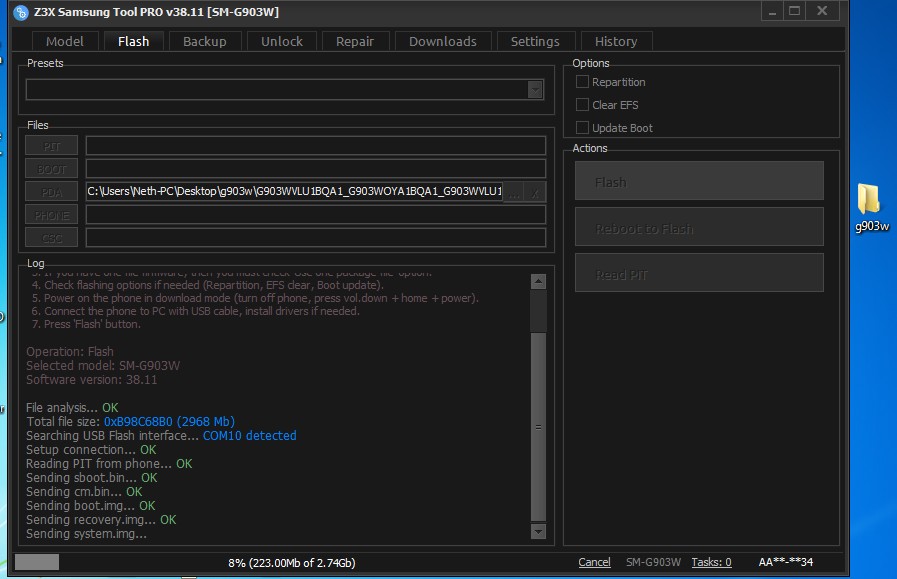Image resolution: width=897 pixels, height=579 pixels.
Task: Enable the Repartition checkbox
Action: coord(582,82)
